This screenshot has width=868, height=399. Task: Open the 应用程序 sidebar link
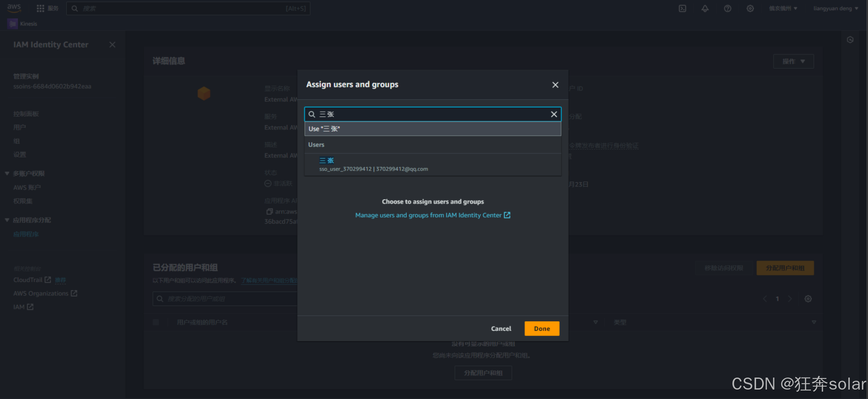pos(26,234)
